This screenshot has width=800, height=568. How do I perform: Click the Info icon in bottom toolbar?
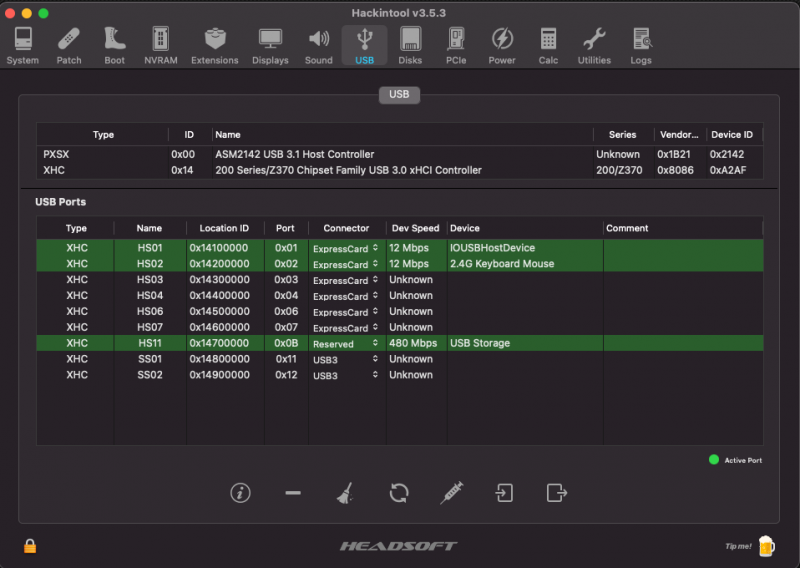pos(240,492)
